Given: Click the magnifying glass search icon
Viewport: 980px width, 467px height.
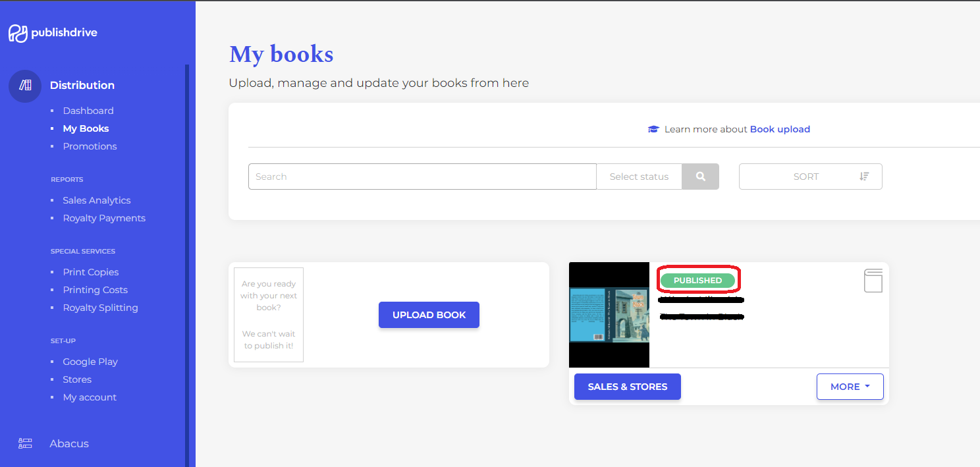Looking at the screenshot, I should point(700,176).
